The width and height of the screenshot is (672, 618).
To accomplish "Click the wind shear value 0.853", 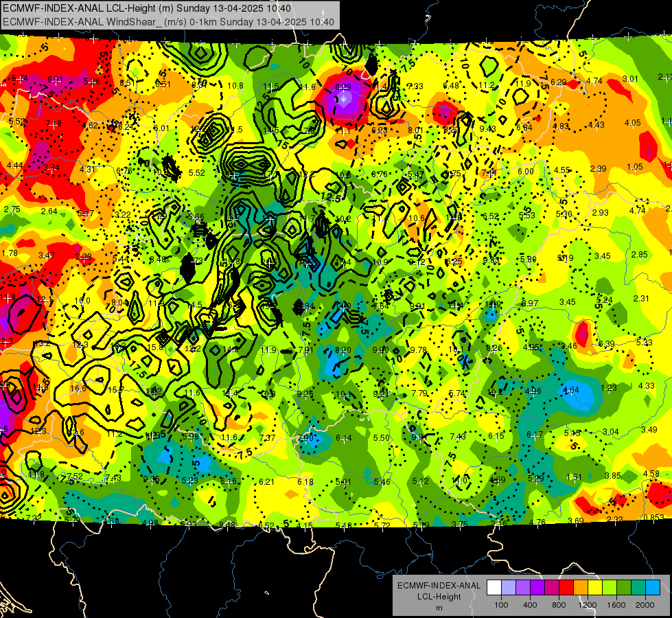I will (x=654, y=518).
